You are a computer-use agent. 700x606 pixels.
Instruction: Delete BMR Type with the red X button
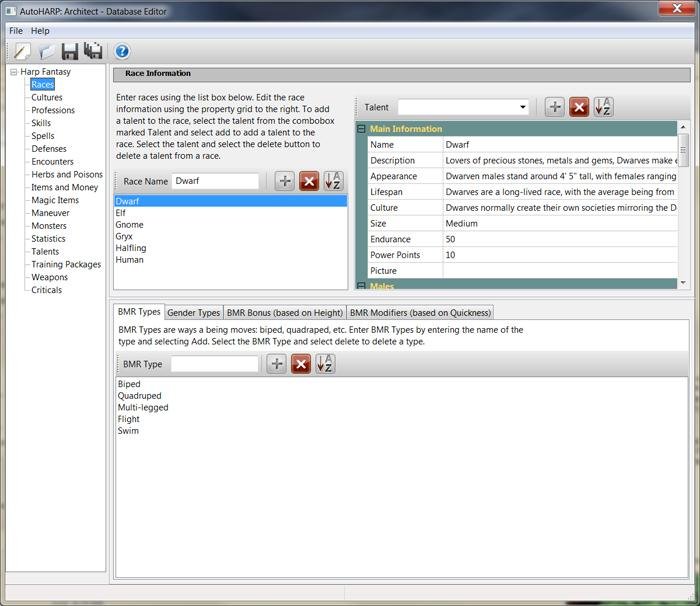point(301,364)
